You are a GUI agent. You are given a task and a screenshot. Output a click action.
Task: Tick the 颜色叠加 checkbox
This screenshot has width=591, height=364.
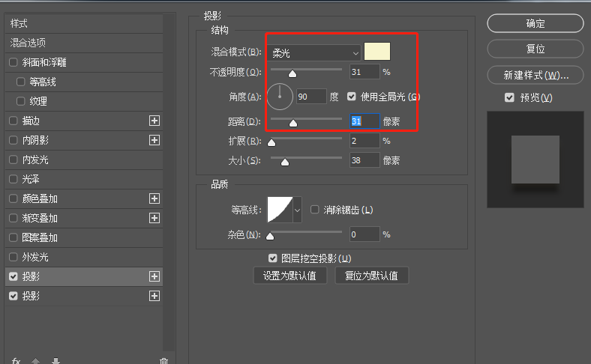point(13,198)
